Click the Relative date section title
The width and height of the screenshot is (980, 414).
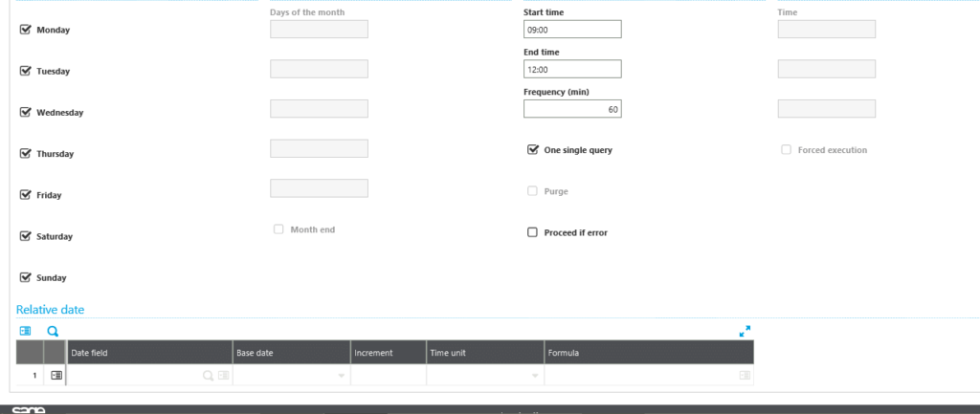tap(50, 310)
